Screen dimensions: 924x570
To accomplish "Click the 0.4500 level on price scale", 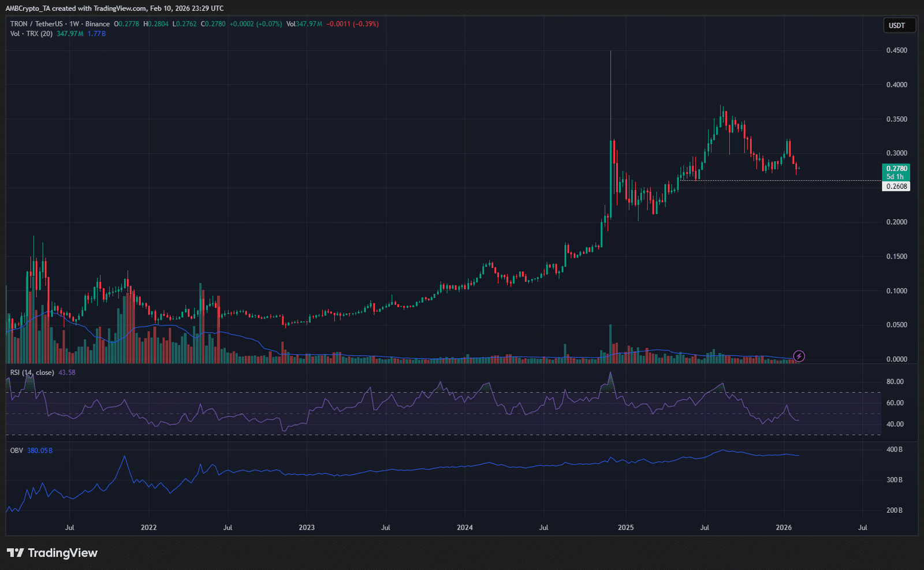I will click(x=896, y=51).
